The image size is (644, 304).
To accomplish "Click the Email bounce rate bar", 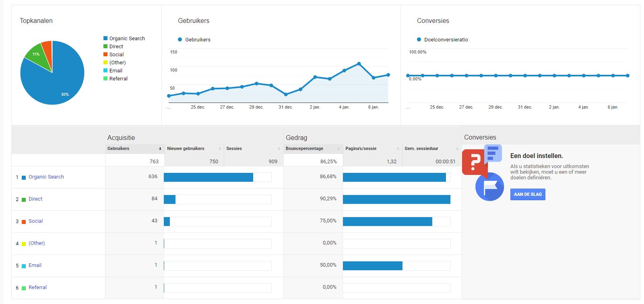I will point(373,266).
